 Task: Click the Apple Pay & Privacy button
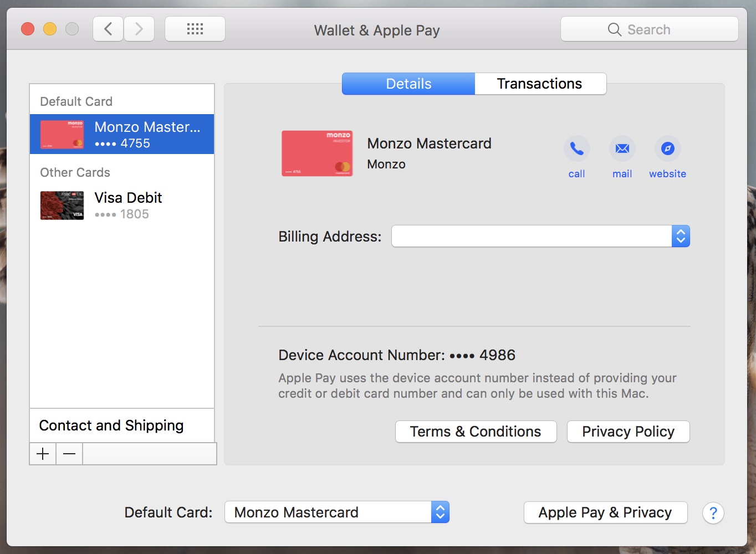pyautogui.click(x=605, y=512)
